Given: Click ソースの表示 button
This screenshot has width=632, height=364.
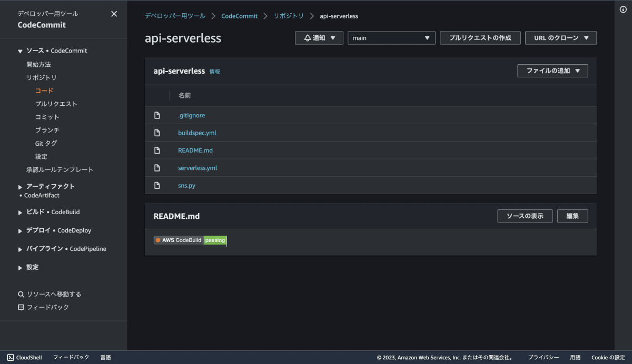Looking at the screenshot, I should pyautogui.click(x=525, y=216).
